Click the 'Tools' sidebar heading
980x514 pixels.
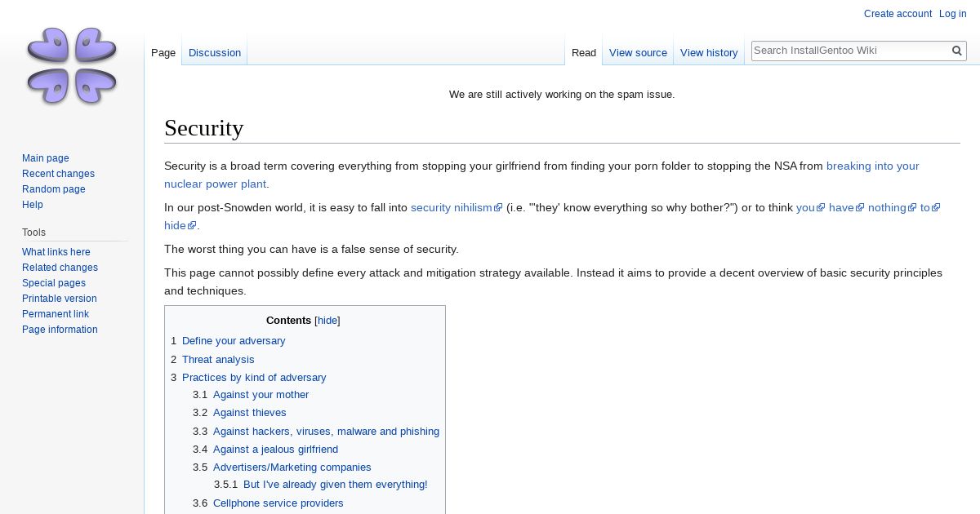(x=33, y=233)
